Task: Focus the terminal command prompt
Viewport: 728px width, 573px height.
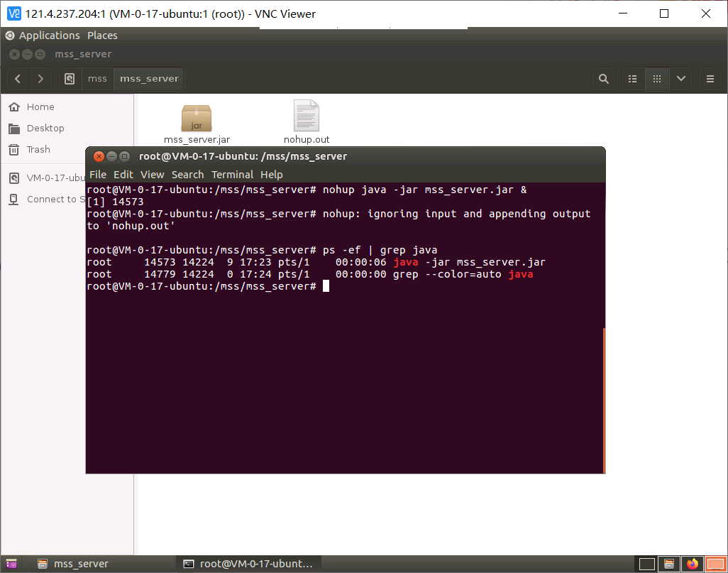Action: click(326, 286)
